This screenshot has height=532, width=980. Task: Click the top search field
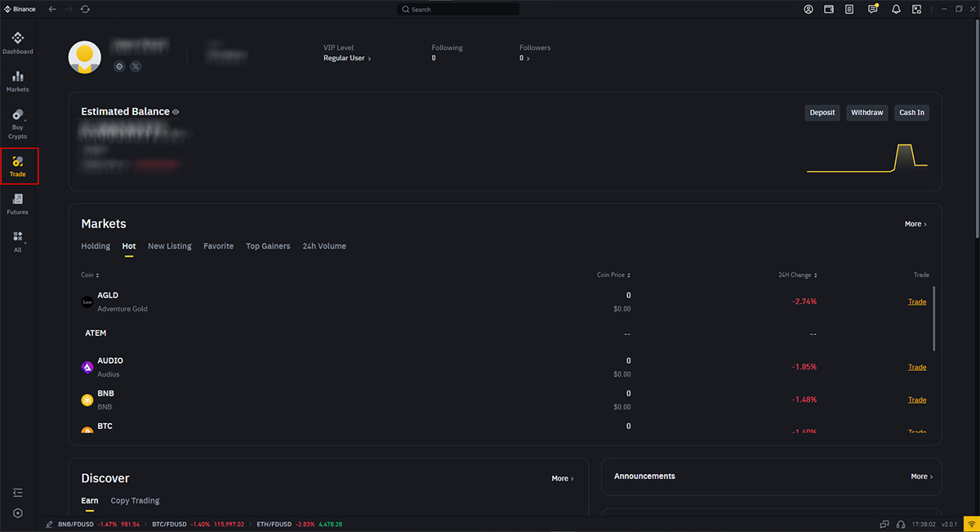click(x=458, y=9)
